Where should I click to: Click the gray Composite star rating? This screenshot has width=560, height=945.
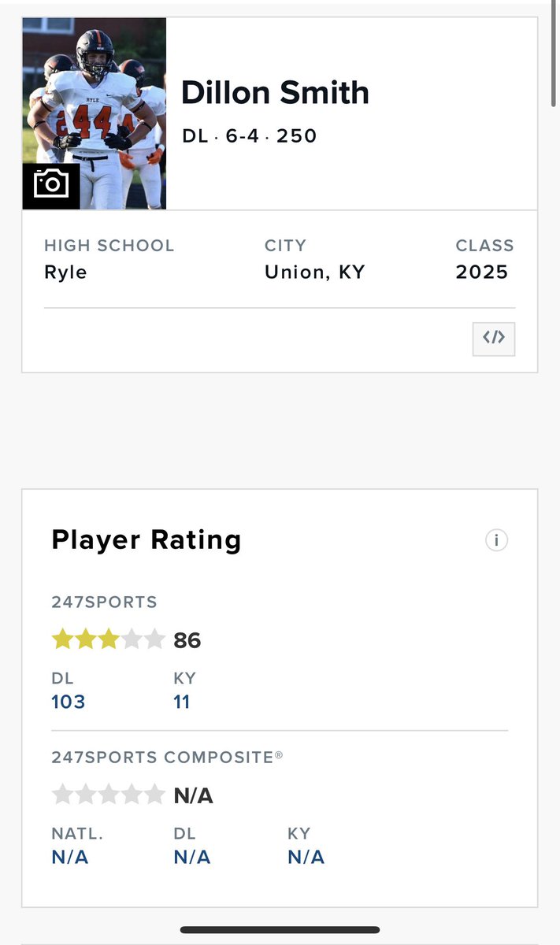click(x=108, y=795)
